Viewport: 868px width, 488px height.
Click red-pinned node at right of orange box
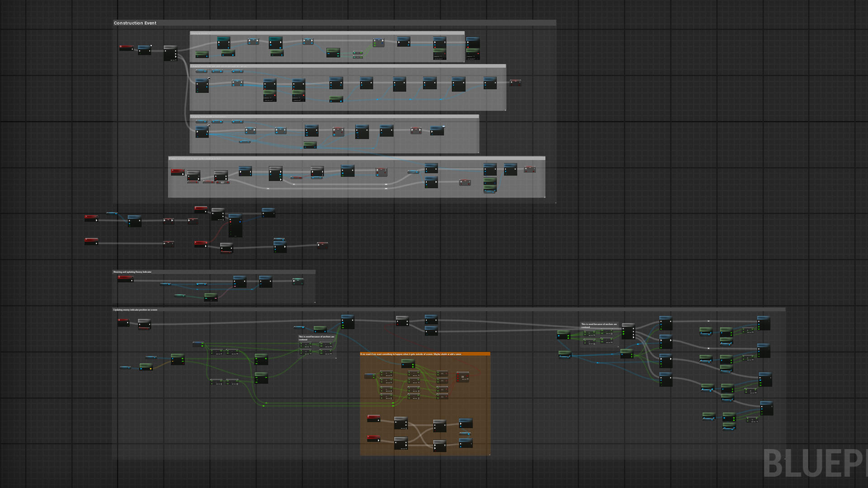tap(462, 377)
